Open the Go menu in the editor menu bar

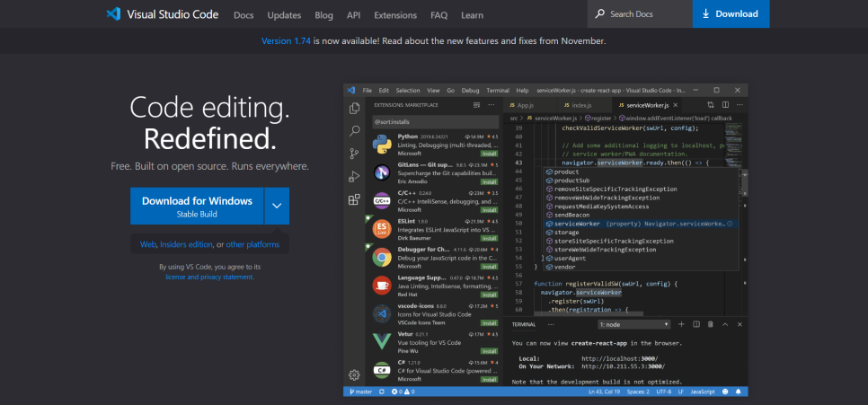[x=450, y=90]
